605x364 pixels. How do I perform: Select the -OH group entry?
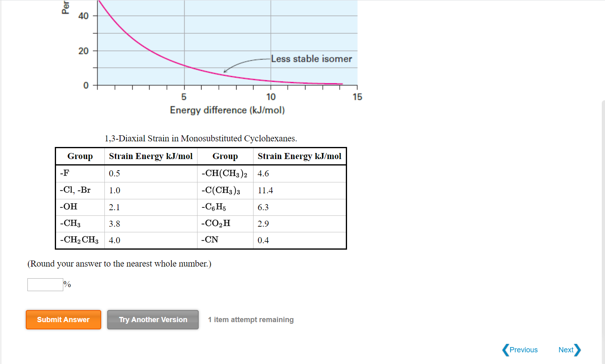[x=67, y=207]
